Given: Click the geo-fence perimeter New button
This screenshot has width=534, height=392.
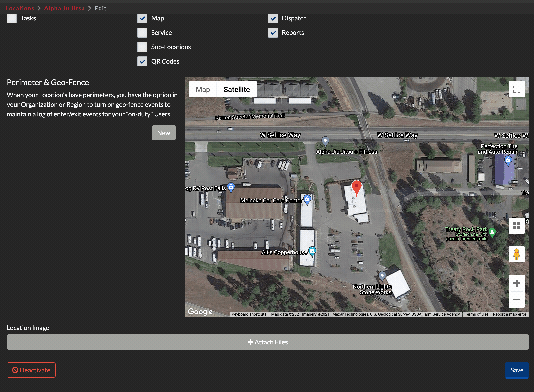Looking at the screenshot, I should (x=164, y=133).
